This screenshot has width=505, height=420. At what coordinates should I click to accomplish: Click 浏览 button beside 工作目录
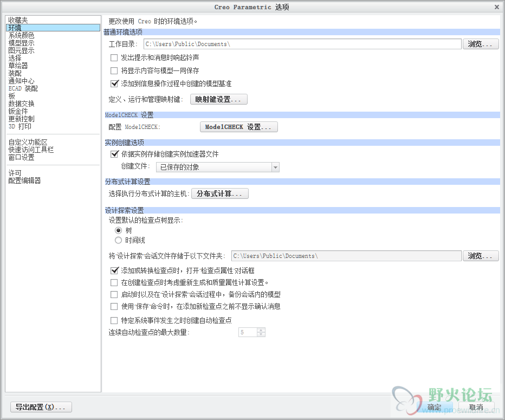coord(481,44)
